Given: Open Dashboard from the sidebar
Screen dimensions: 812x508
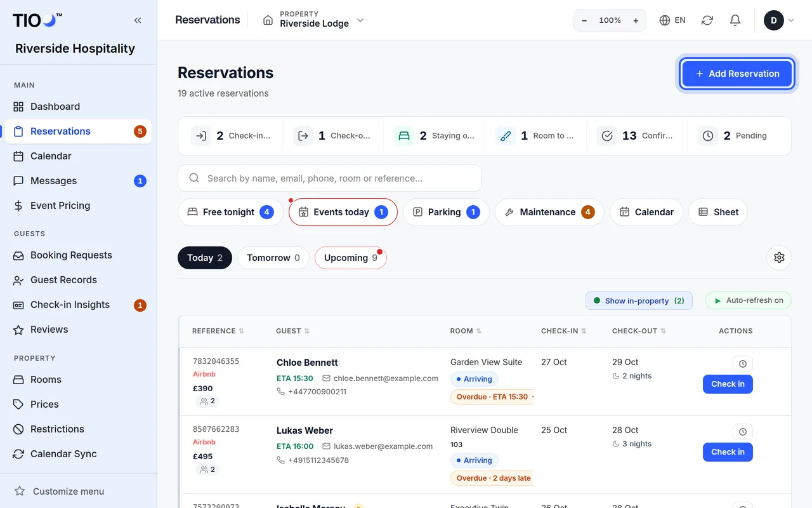Looking at the screenshot, I should [x=78, y=107].
